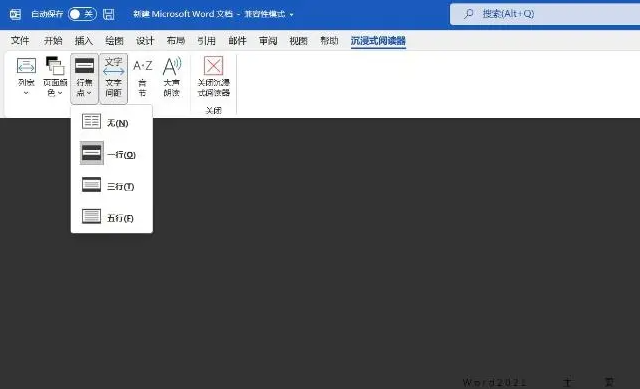Open the Page Color (页面颜色) button

pos(55,77)
